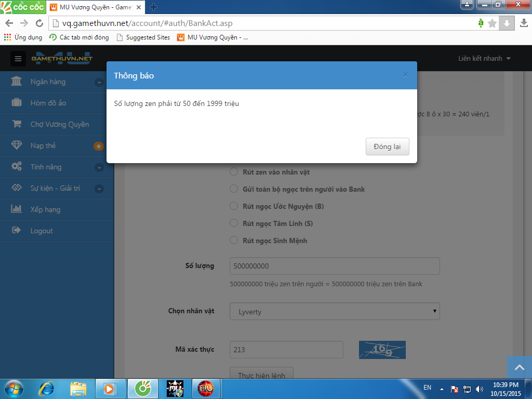Click the hamburger menu icon in header

[x=18, y=59]
